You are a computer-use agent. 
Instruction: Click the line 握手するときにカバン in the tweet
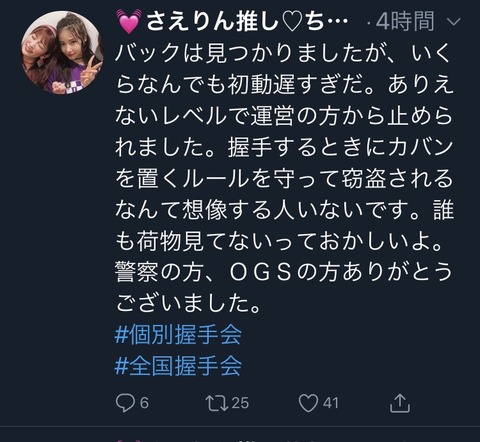point(340,147)
